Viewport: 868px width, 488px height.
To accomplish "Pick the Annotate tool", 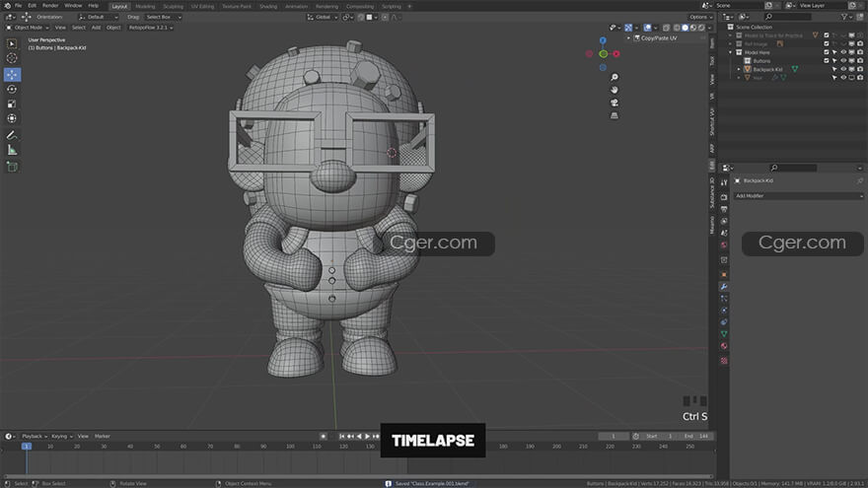I will coord(12,135).
